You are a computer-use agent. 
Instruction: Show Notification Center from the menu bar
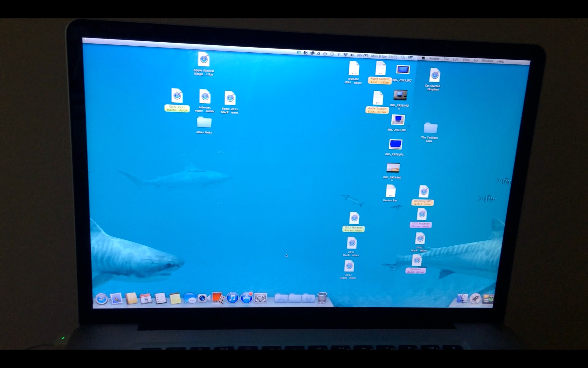coord(410,58)
